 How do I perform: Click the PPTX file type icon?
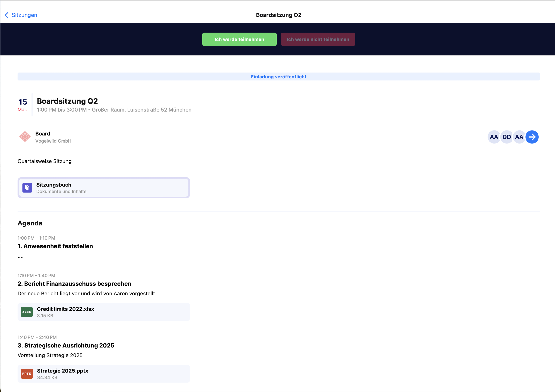tap(27, 374)
